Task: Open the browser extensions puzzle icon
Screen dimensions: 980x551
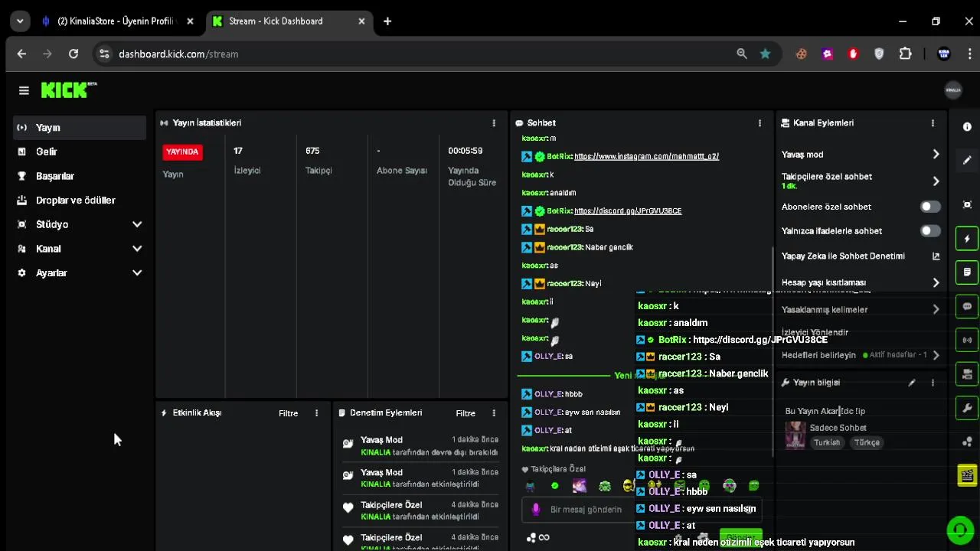Action: pyautogui.click(x=905, y=54)
